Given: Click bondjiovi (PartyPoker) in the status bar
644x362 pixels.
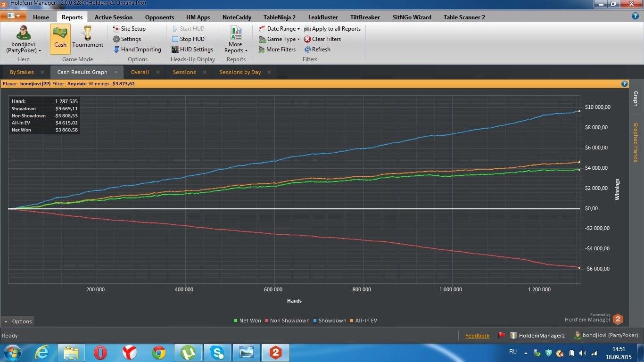Looking at the screenshot, I should 606,336.
